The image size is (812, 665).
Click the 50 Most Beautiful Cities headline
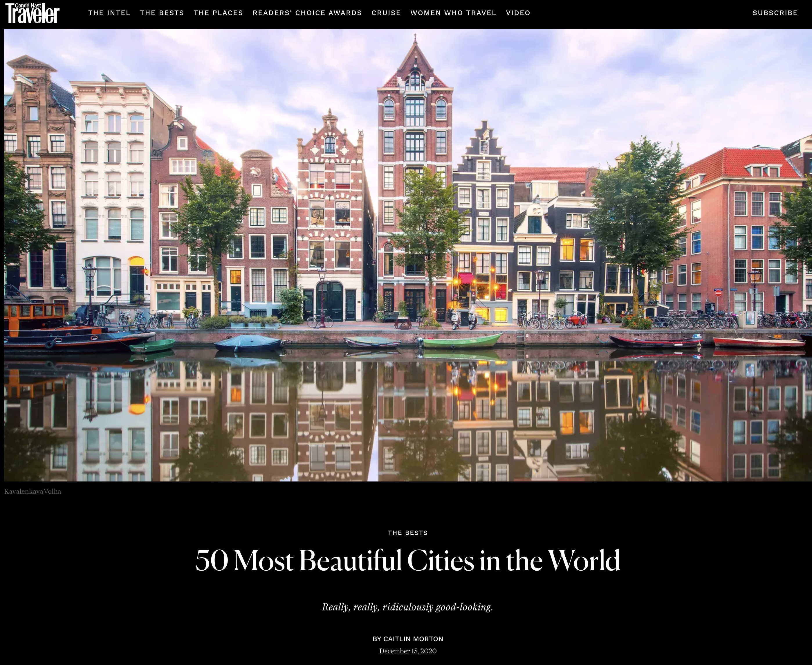(407, 560)
